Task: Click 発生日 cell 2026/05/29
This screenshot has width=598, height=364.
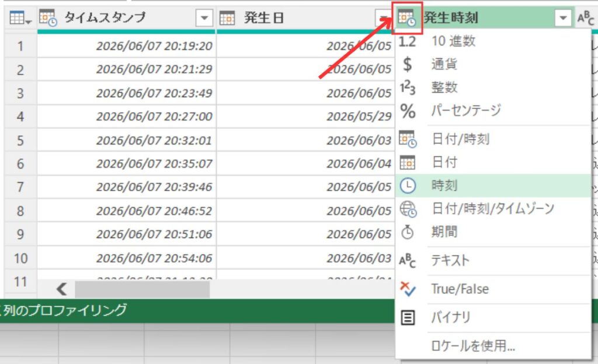Action: [x=306, y=117]
